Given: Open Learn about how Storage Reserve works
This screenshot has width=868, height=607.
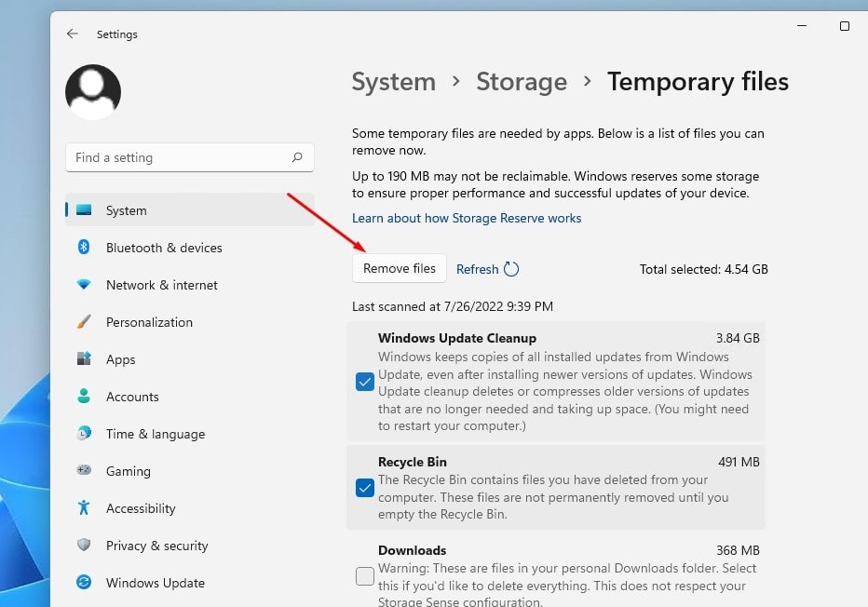Looking at the screenshot, I should 467,218.
